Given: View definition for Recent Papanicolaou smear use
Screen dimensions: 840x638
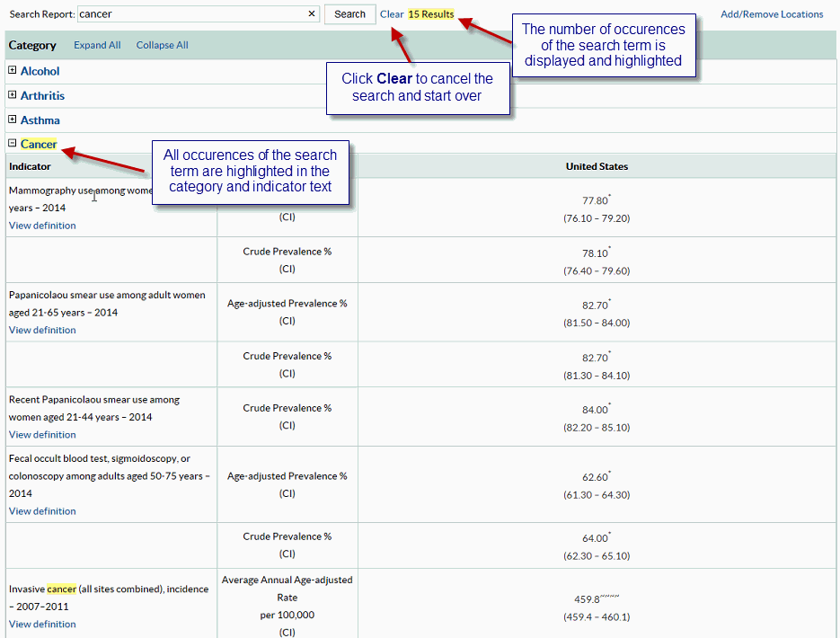Looking at the screenshot, I should 41,434.
